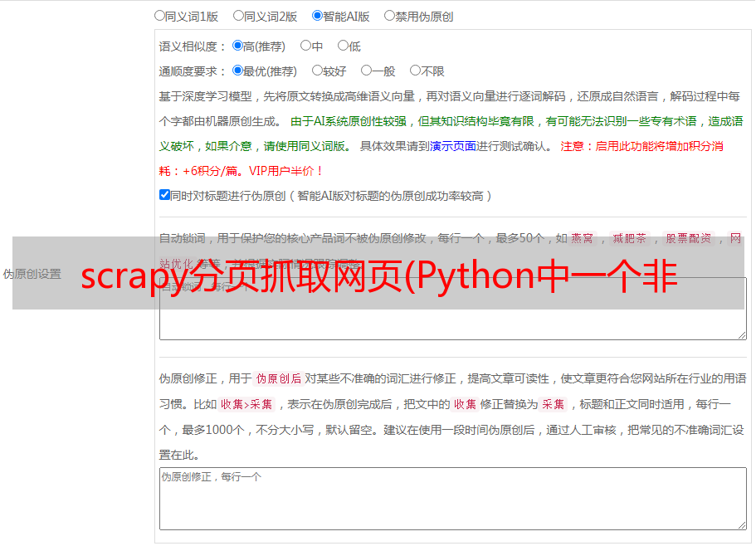Image resolution: width=756 pixels, height=546 pixels.
Task: Set 通顺度要求 to 最优(推荐)
Action: [x=237, y=71]
